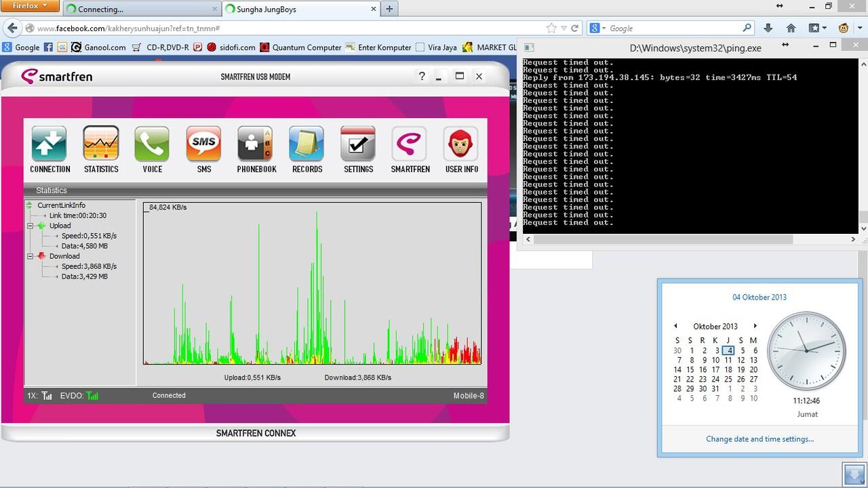The image size is (868, 488).
Task: Click the ping.exe window title icon
Action: click(529, 47)
